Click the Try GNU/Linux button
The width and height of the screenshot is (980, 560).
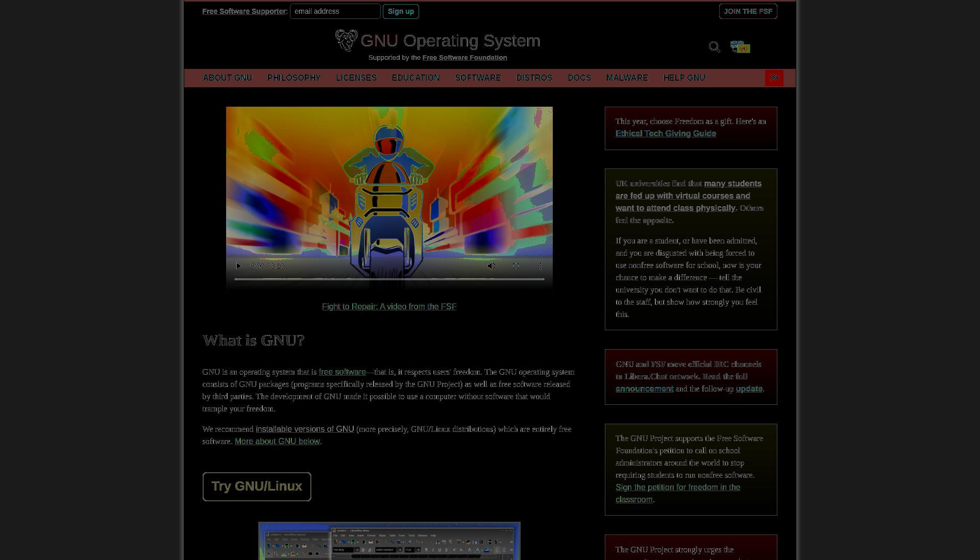[257, 486]
